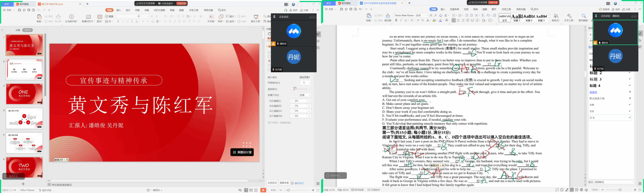Select the slide 3 'ONE' thumbnail
644x193 pixels.
coord(24,94)
